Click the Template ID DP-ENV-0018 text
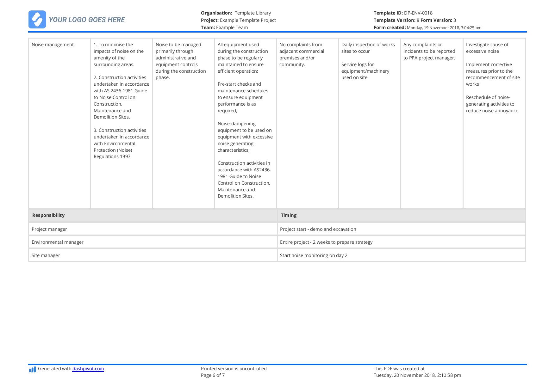Viewport: 555px width, 392px height. [403, 13]
